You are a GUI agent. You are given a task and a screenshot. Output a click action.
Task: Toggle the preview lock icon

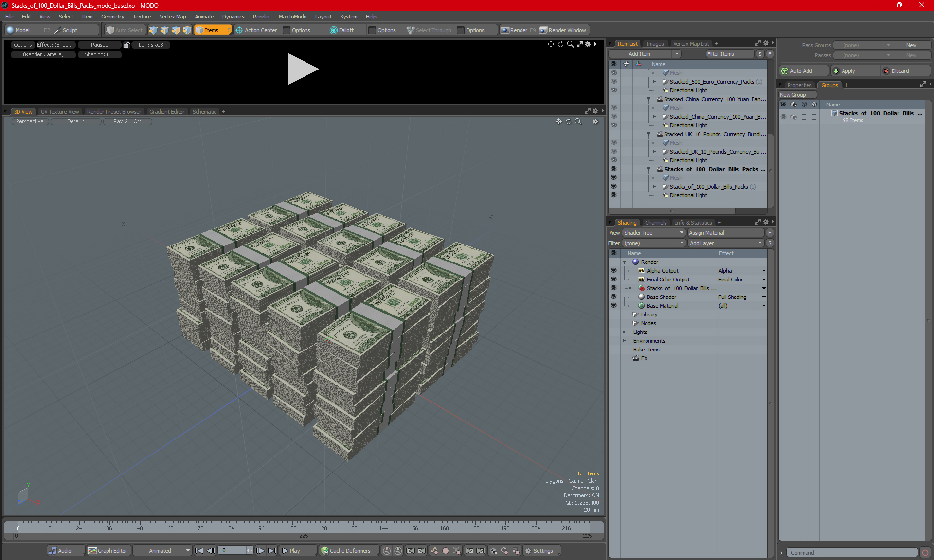[x=126, y=45]
